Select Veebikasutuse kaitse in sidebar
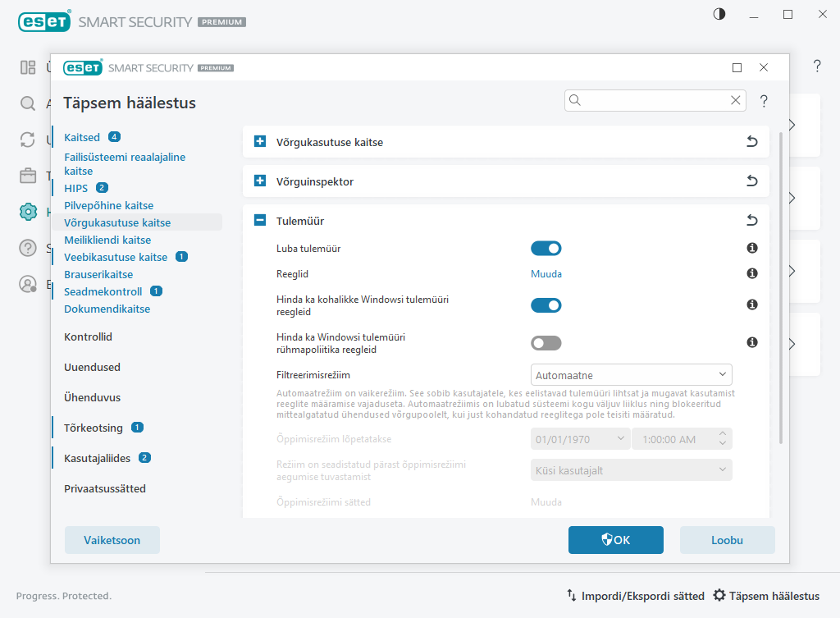 (x=115, y=257)
